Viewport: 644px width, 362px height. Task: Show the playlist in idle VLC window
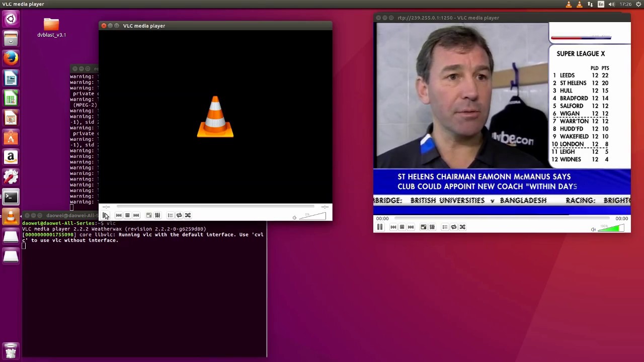coord(171,215)
